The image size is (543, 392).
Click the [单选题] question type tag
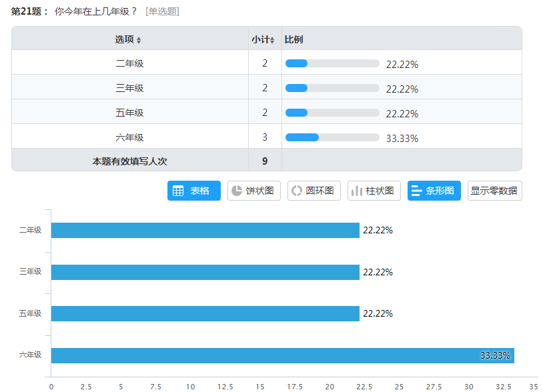[x=162, y=11]
